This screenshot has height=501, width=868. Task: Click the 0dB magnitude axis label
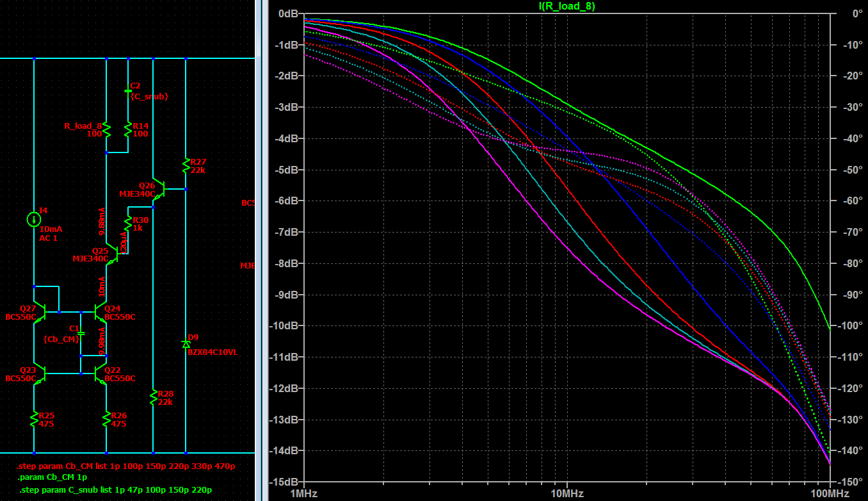(289, 13)
